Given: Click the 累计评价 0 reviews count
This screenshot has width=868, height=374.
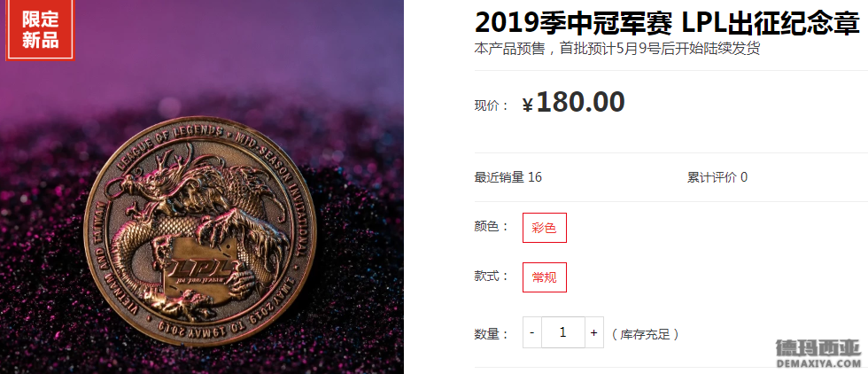Looking at the screenshot, I should tap(717, 177).
